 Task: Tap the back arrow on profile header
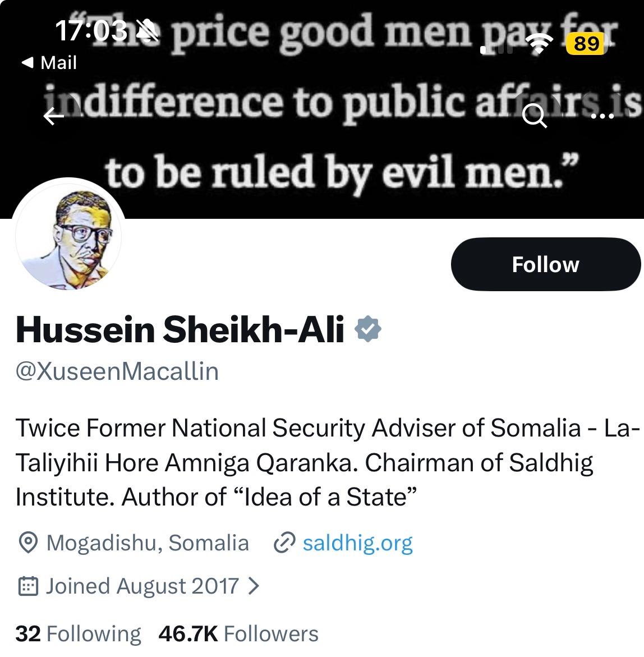(x=54, y=117)
